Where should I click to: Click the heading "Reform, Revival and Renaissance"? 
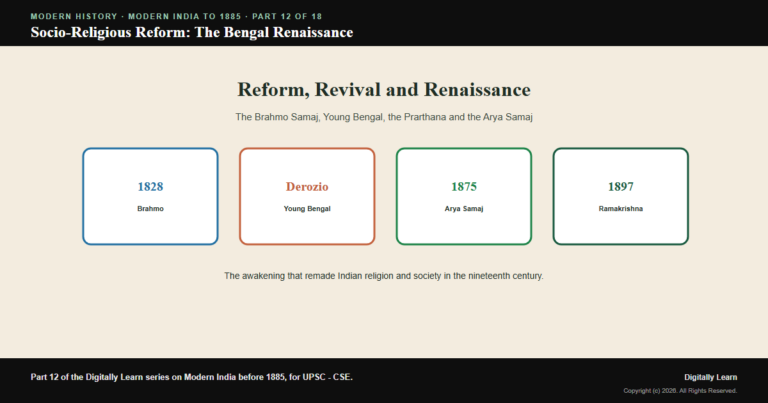[x=384, y=90]
